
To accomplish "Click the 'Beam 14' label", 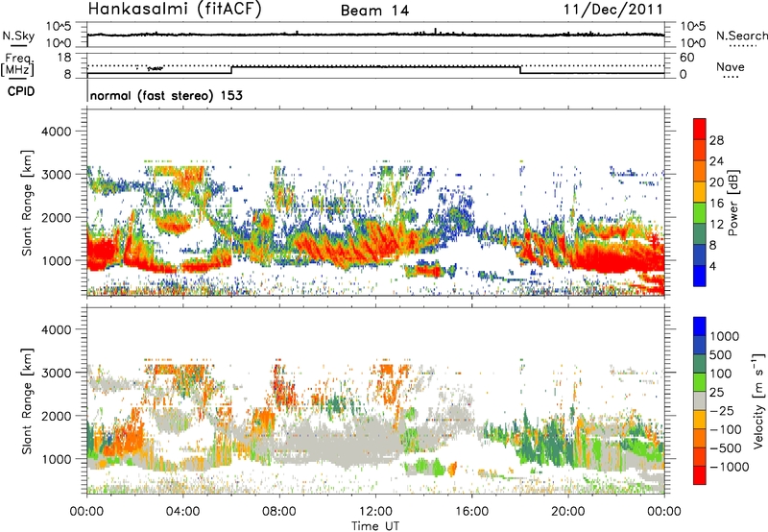I will click(374, 11).
